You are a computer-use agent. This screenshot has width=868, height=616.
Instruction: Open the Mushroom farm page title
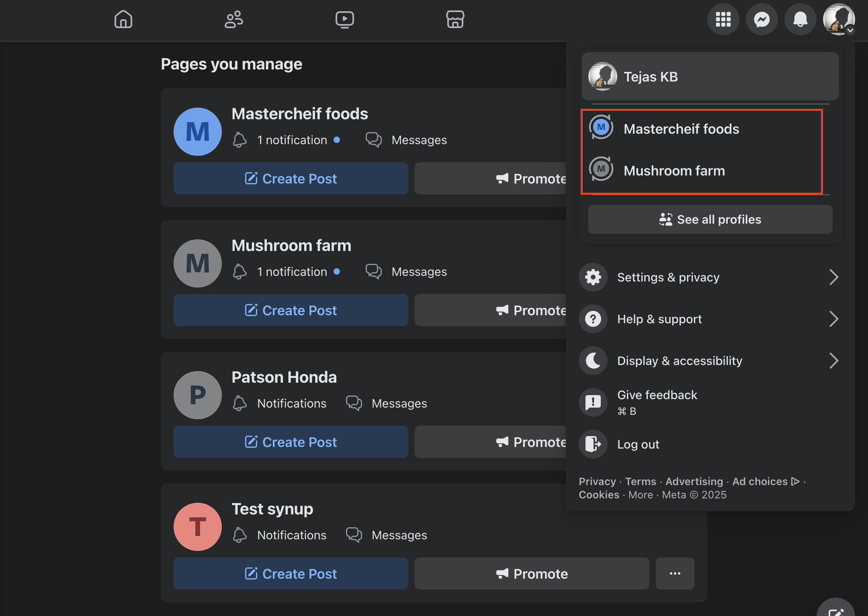[291, 245]
